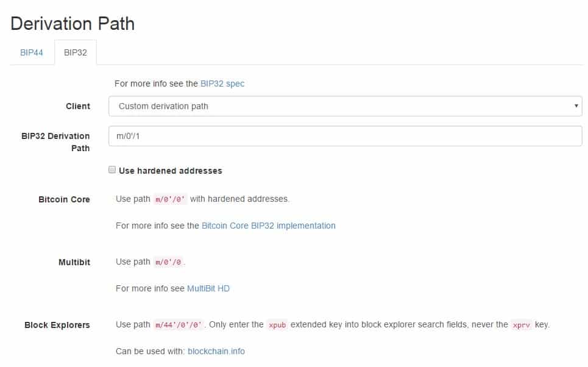588x367 pixels.
Task: Click the xprv code snippet
Action: coord(521,324)
